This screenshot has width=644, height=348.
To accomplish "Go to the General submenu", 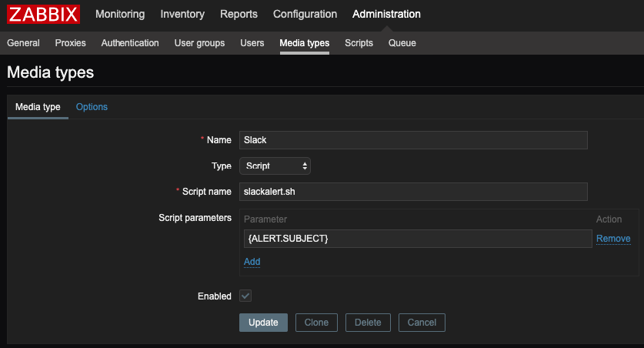I will pyautogui.click(x=23, y=42).
